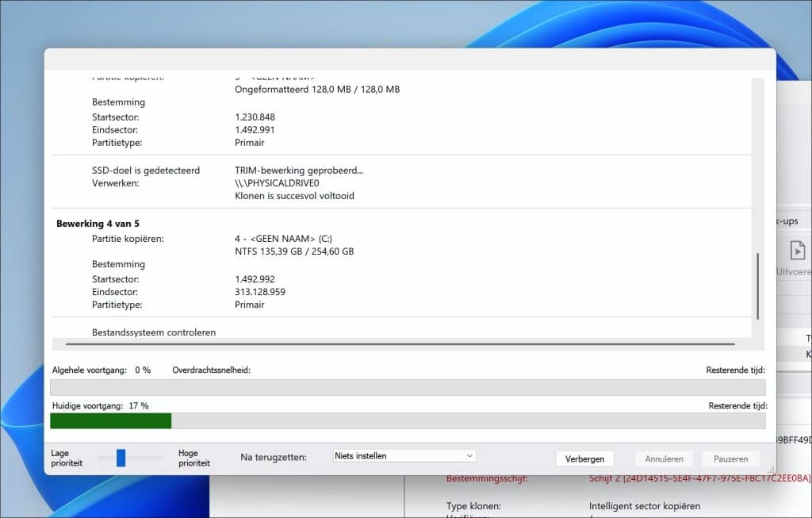Click the priority slider handle
Viewport: 812px width, 518px height.
point(121,458)
